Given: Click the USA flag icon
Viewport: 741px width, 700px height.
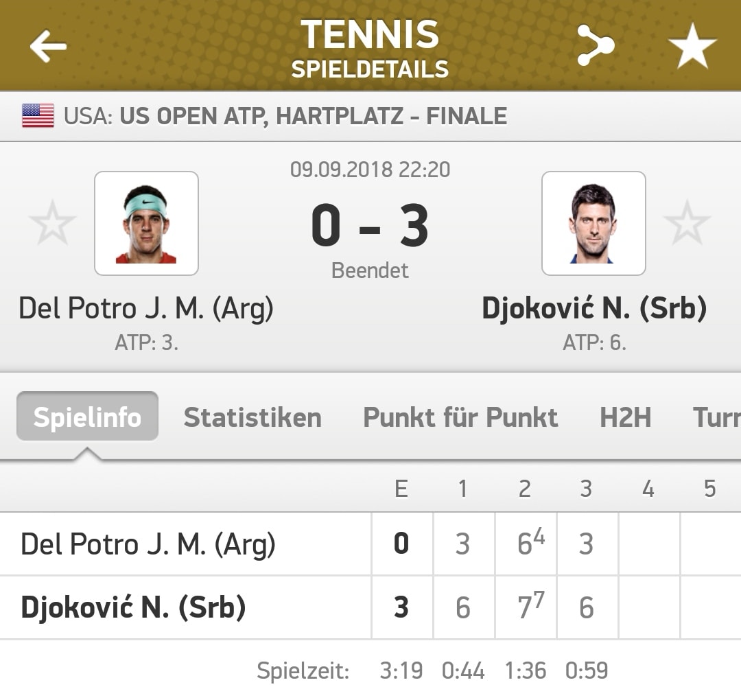Looking at the screenshot, I should pos(38,116).
